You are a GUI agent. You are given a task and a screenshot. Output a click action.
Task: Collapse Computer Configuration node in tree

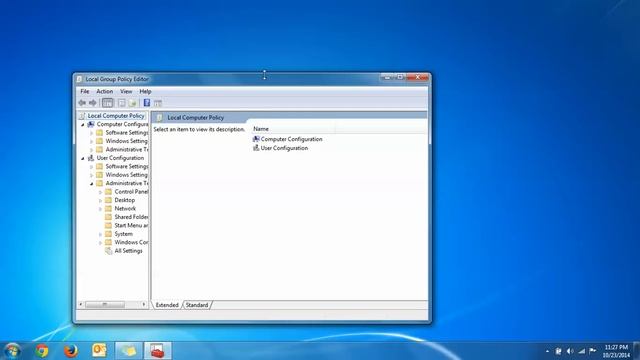click(83, 124)
